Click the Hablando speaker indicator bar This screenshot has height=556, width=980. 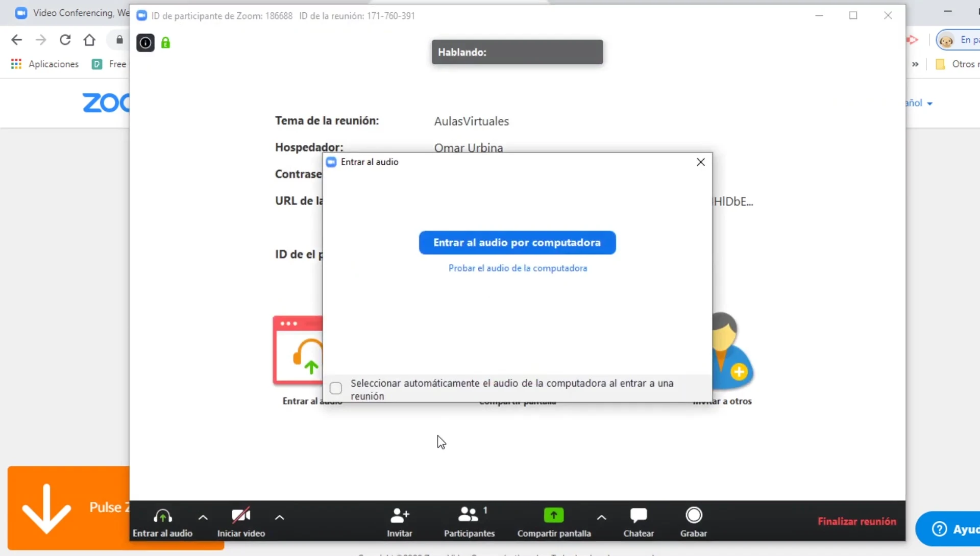click(517, 52)
